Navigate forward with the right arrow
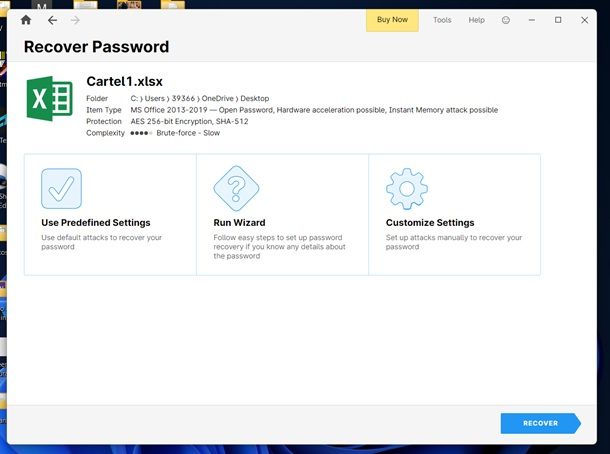The width and height of the screenshot is (610, 454). pos(75,20)
